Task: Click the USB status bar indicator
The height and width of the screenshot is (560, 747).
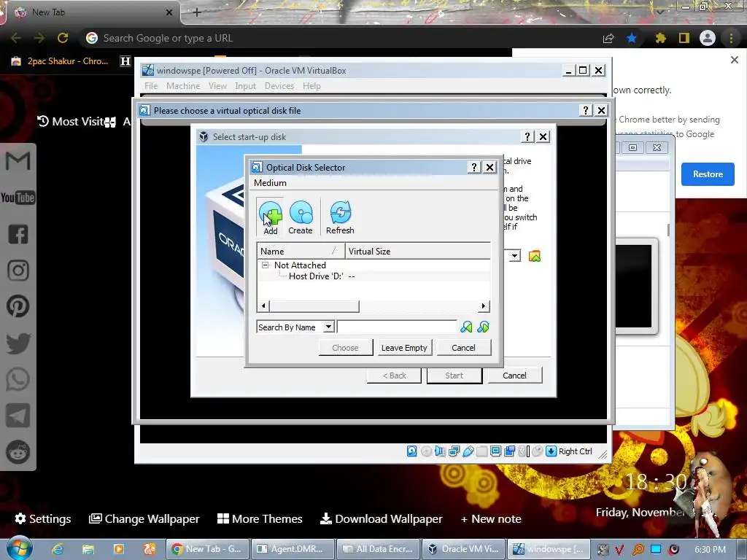Action: coord(468,451)
